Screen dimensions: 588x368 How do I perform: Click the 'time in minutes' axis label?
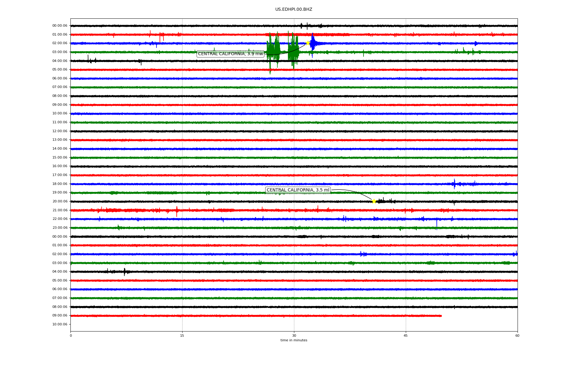293,340
